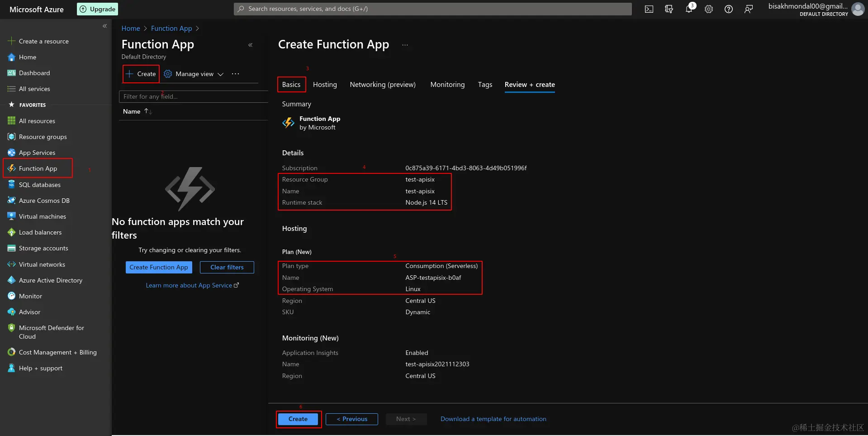Click the 'Dynamic' SKU value

click(418, 312)
